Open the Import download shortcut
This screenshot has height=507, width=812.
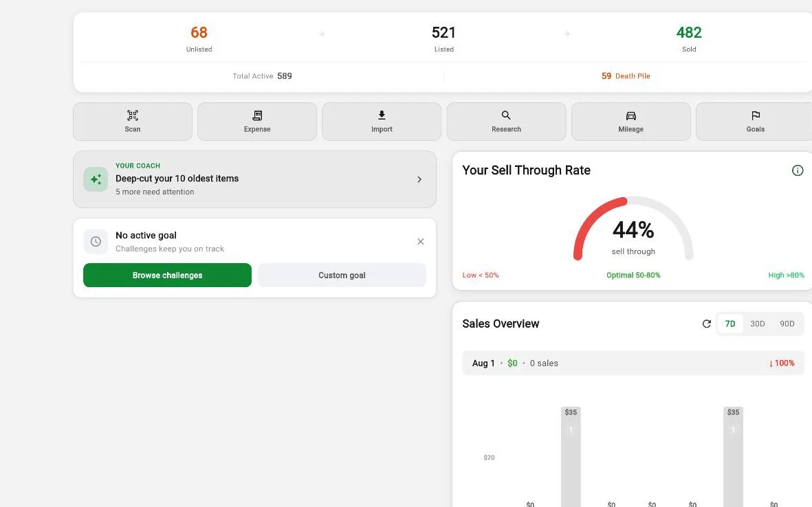click(x=382, y=122)
